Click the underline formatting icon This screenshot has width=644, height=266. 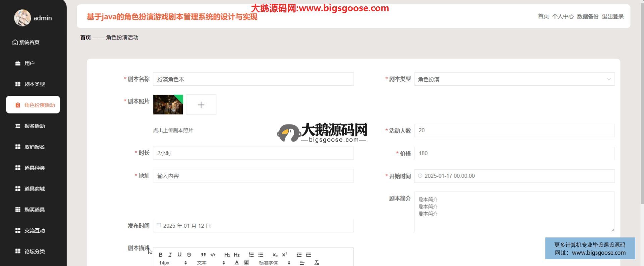pos(179,255)
